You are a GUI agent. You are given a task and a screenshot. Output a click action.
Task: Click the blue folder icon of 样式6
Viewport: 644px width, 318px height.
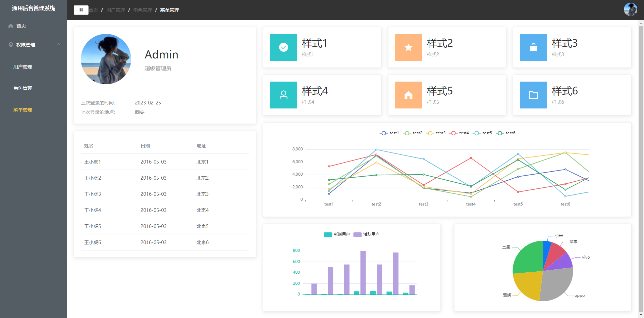point(533,95)
